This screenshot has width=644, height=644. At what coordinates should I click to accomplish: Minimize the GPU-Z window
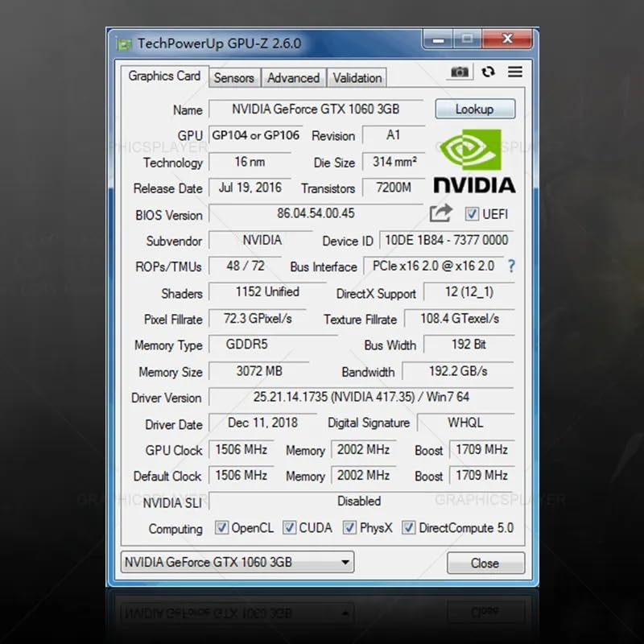(x=438, y=39)
